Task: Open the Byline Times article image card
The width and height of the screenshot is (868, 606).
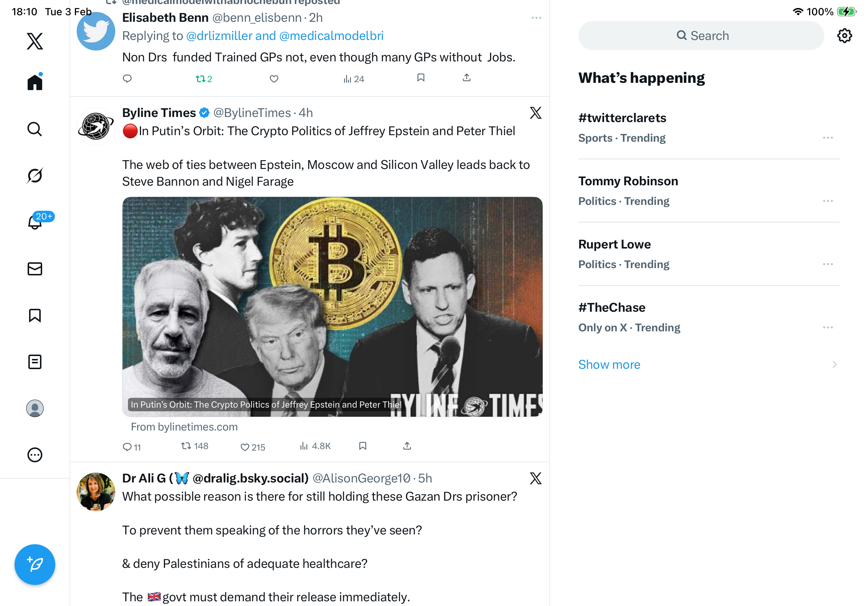Action: click(332, 307)
